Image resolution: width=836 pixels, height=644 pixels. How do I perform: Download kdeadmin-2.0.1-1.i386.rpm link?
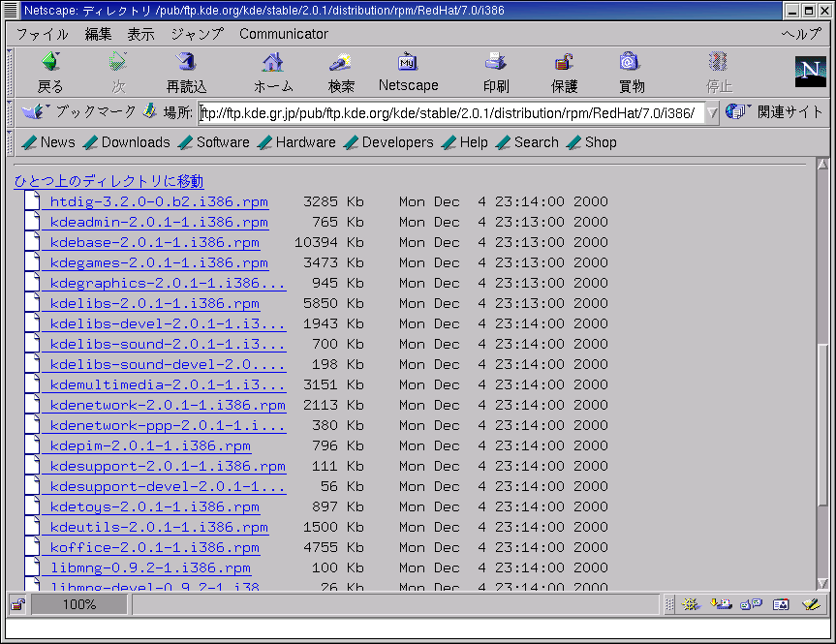click(x=159, y=222)
